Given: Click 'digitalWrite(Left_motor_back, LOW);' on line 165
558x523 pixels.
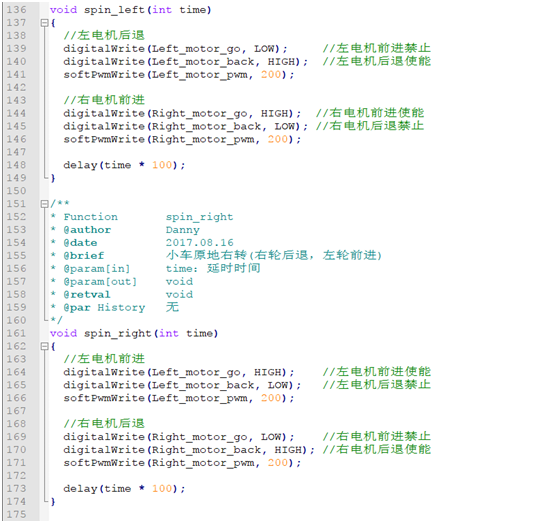Looking at the screenshot, I should click(x=182, y=385).
